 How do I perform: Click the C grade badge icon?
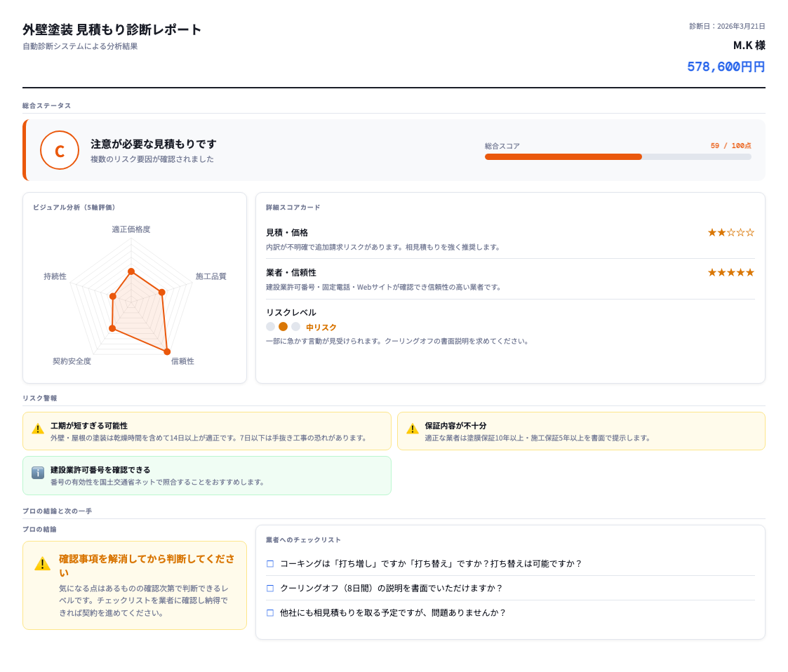click(60, 150)
